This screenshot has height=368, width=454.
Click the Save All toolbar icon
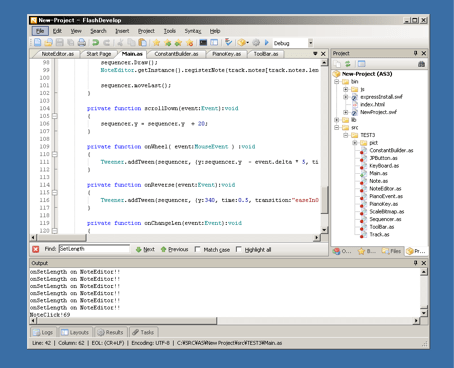pyautogui.click(x=71, y=43)
